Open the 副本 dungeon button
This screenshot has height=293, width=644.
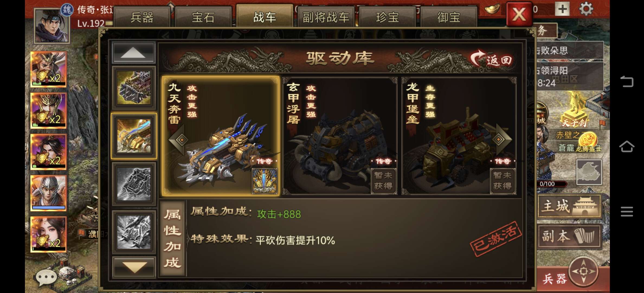click(x=569, y=236)
